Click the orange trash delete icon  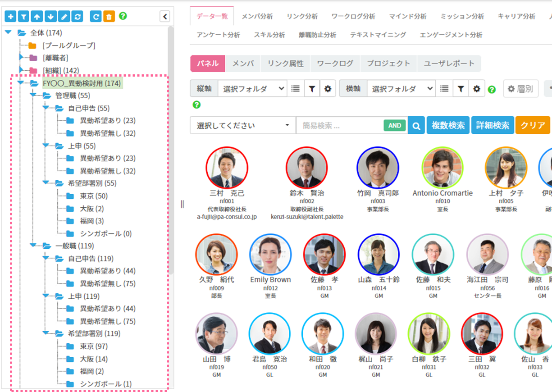(x=109, y=17)
